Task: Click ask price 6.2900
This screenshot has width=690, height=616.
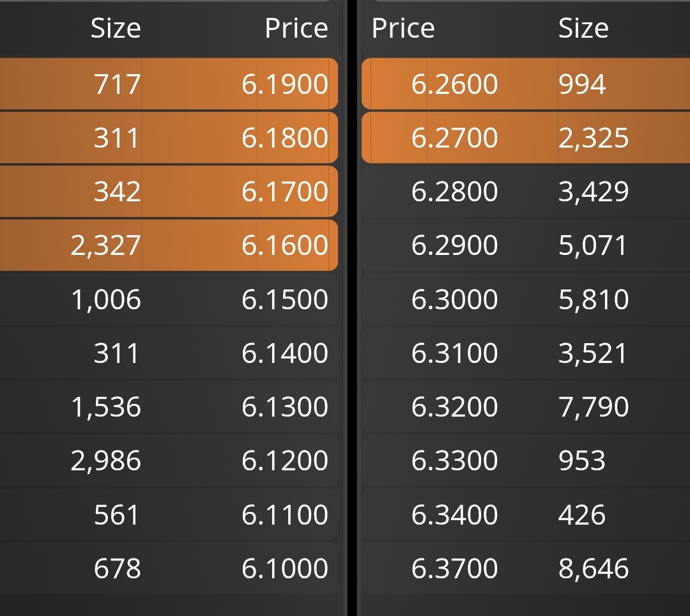Action: point(455,245)
